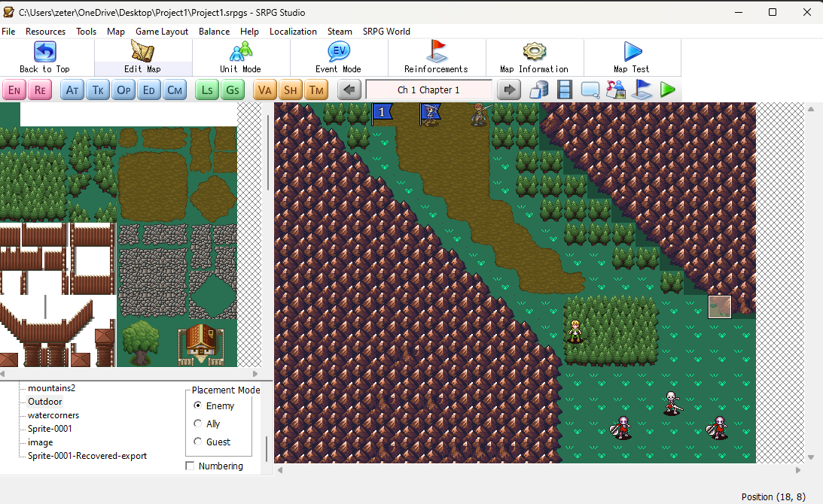The width and height of the screenshot is (823, 504).
Task: Click the green LS button
Action: click(x=207, y=90)
